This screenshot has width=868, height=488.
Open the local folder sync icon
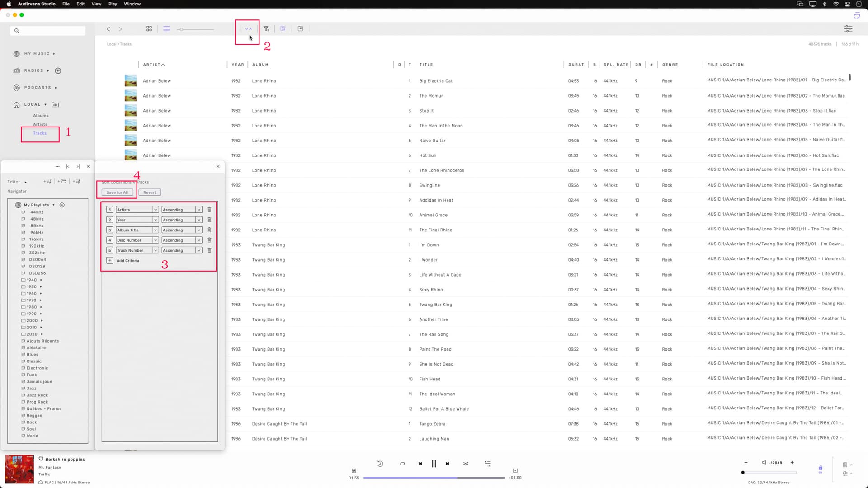pyautogui.click(x=55, y=104)
